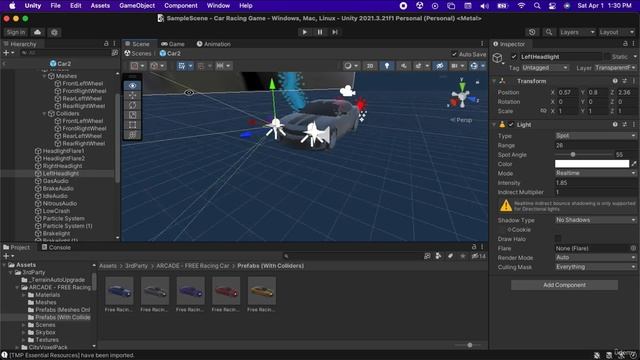This screenshot has height=360, width=640.
Task: Open Unity settings gear icon next to cloud
Action: tap(54, 32)
